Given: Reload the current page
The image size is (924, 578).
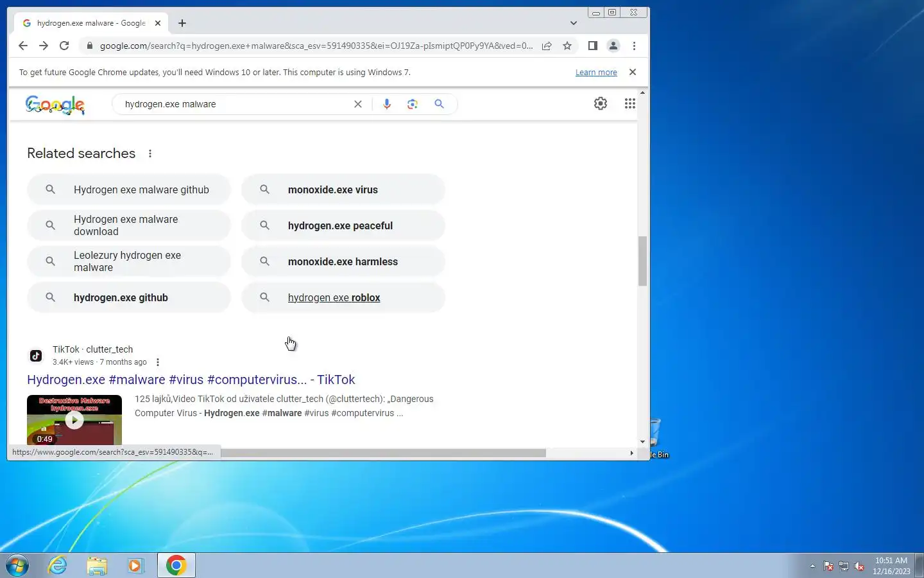Looking at the screenshot, I should pyautogui.click(x=64, y=46).
